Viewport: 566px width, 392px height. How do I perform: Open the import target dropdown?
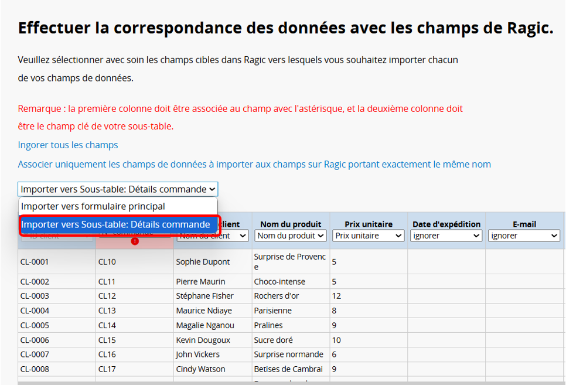coord(118,189)
